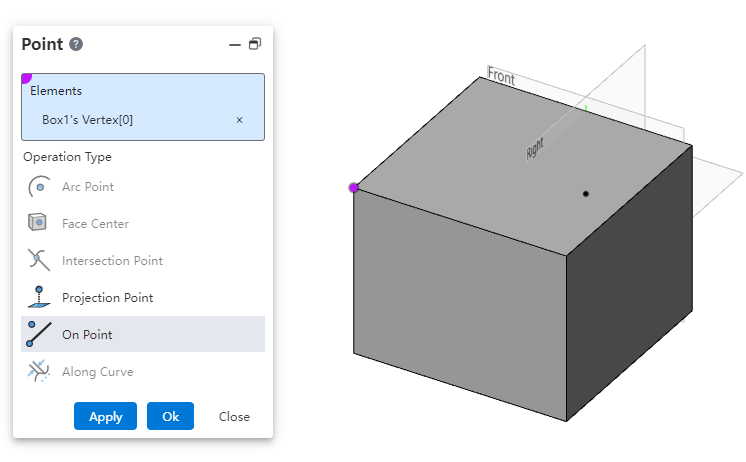Restore the Point panel window
This screenshot has height=462, width=746.
[x=255, y=44]
